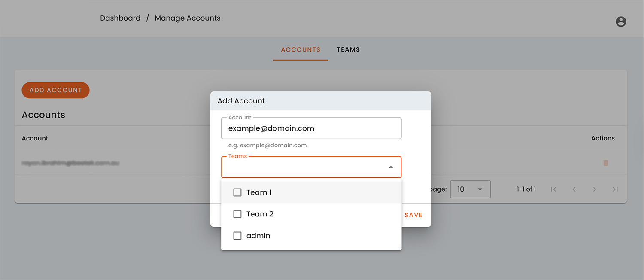Select the ACCOUNTS tab
The width and height of the screenshot is (644, 280).
[300, 49]
